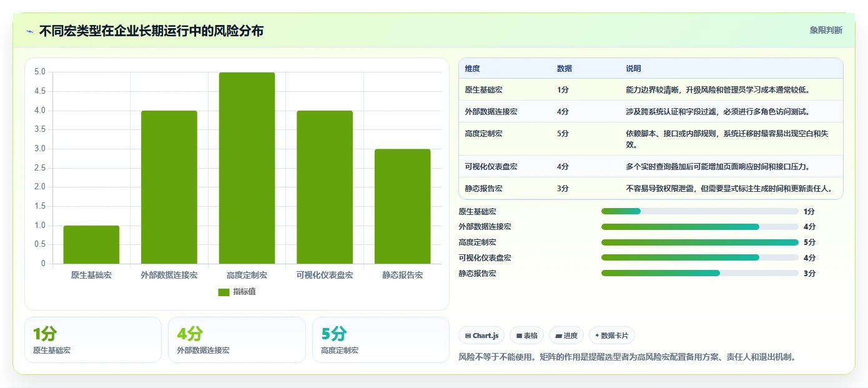Click the 可视化仪表盘宏 bar in the chart
This screenshot has height=388, width=868.
pos(325,187)
